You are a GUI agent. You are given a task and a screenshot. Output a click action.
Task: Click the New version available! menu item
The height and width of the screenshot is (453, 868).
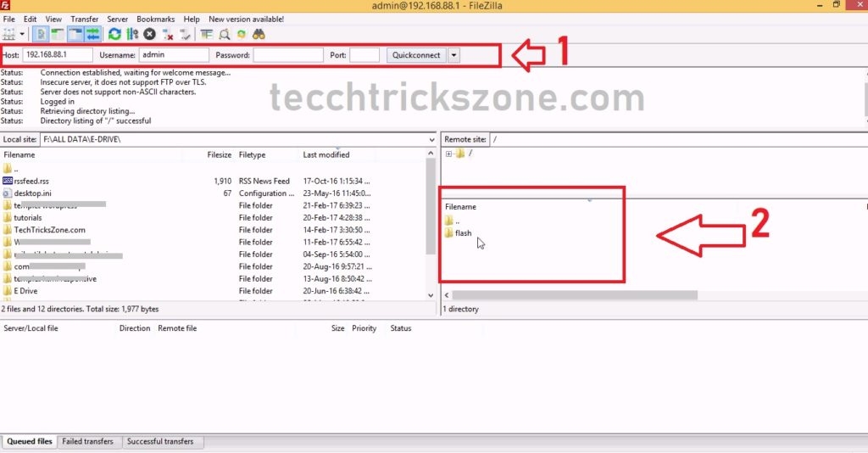click(x=246, y=19)
